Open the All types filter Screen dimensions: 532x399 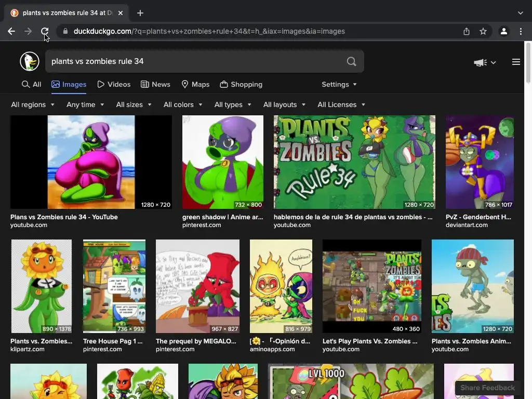pyautogui.click(x=233, y=105)
